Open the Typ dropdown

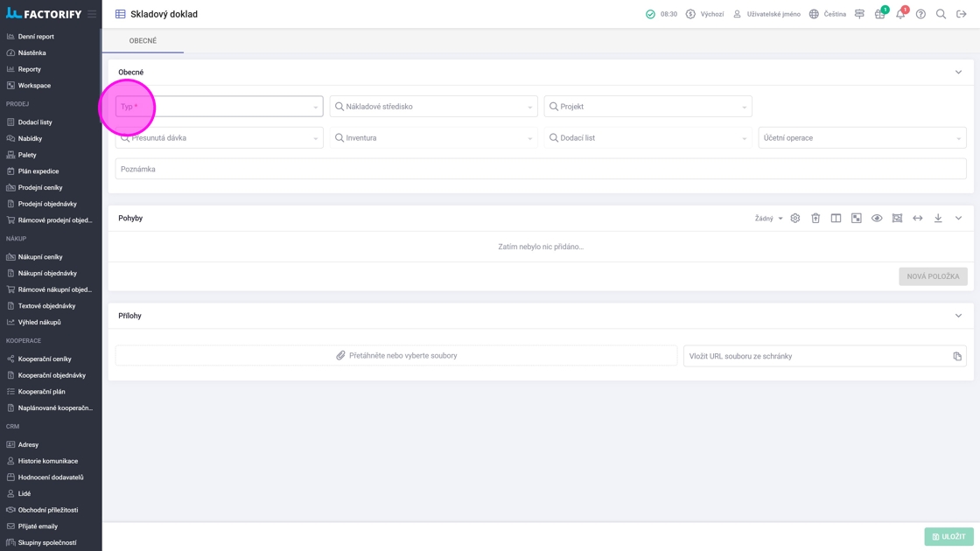tap(219, 107)
